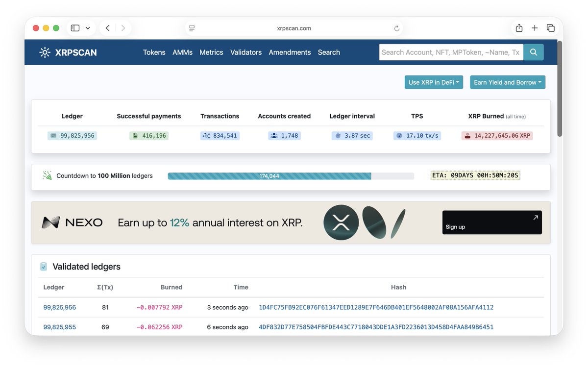
Task: Open the Use XRP in DeFi dropdown
Action: pyautogui.click(x=434, y=82)
